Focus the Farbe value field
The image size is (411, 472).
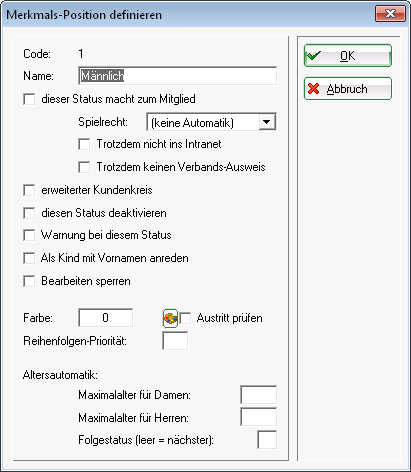106,318
